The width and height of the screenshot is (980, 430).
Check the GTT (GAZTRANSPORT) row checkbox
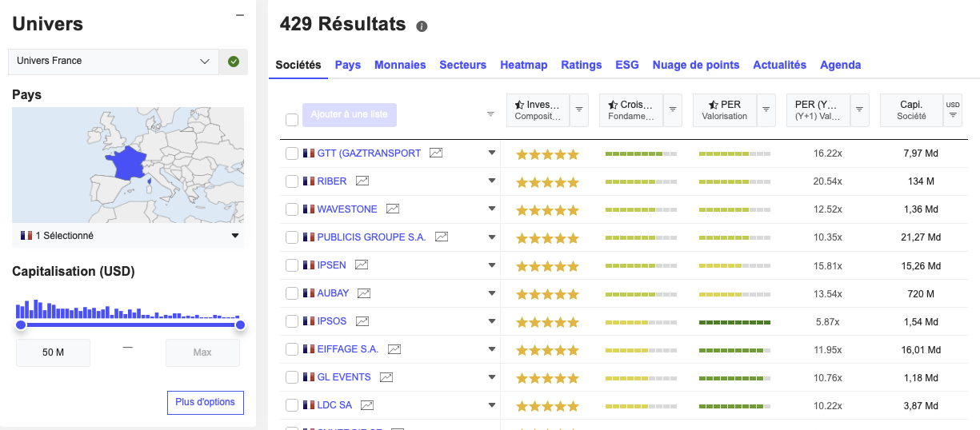pyautogui.click(x=292, y=153)
